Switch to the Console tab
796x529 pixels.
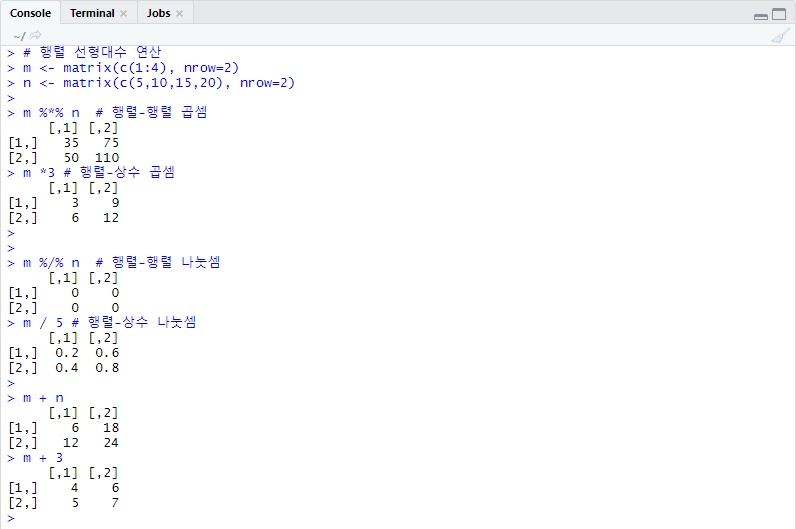[x=30, y=13]
